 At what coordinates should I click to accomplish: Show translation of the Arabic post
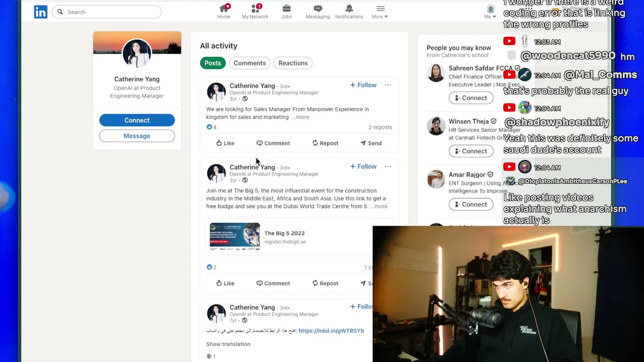[228, 344]
